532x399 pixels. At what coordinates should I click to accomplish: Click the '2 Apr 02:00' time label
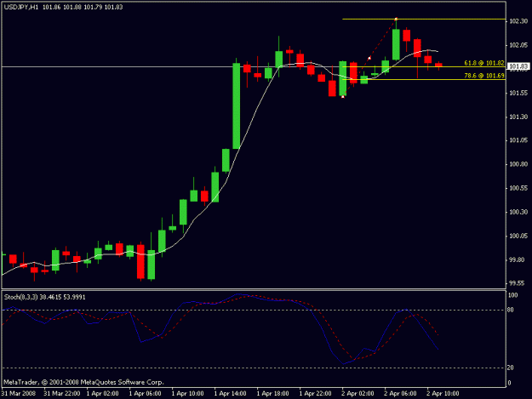358,394
